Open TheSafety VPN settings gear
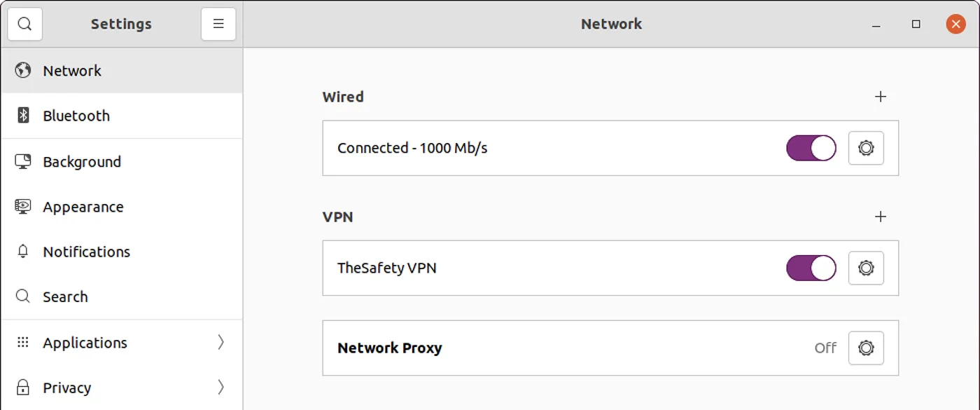The width and height of the screenshot is (980, 410). click(866, 268)
